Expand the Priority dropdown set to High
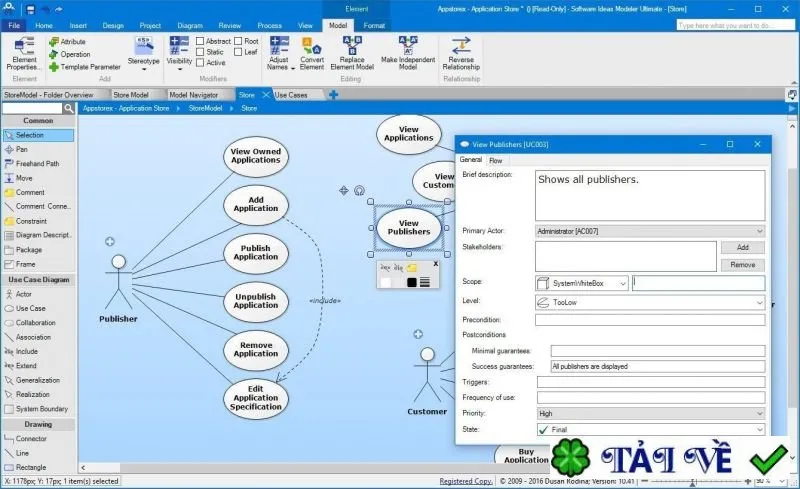 (x=651, y=413)
